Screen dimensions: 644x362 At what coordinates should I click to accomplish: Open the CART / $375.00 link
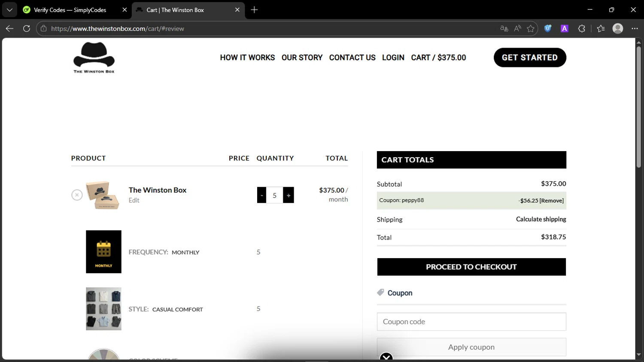point(438,58)
